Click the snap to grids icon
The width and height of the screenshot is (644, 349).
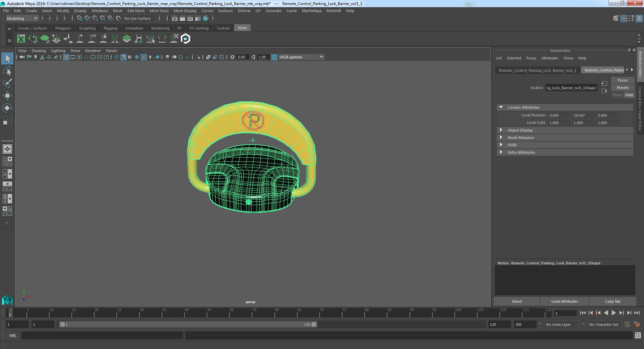80,18
